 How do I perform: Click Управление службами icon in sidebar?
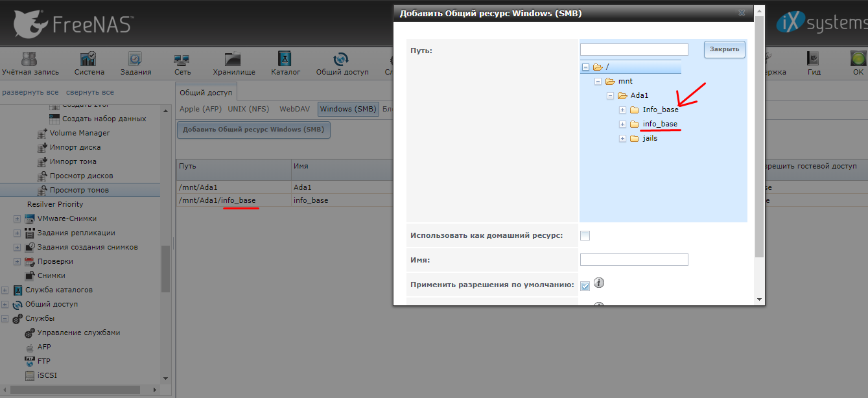coord(30,333)
